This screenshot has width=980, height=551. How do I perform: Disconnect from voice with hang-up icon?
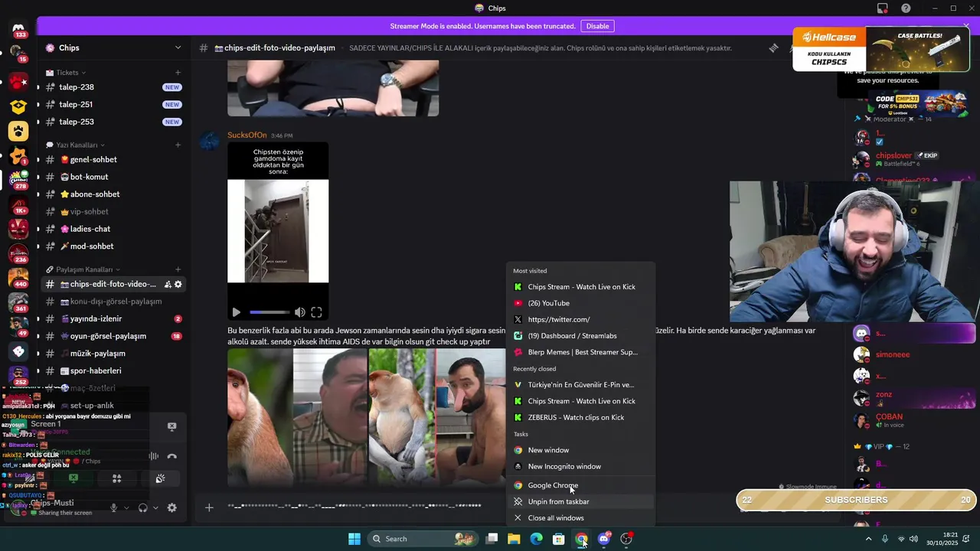pyautogui.click(x=171, y=456)
